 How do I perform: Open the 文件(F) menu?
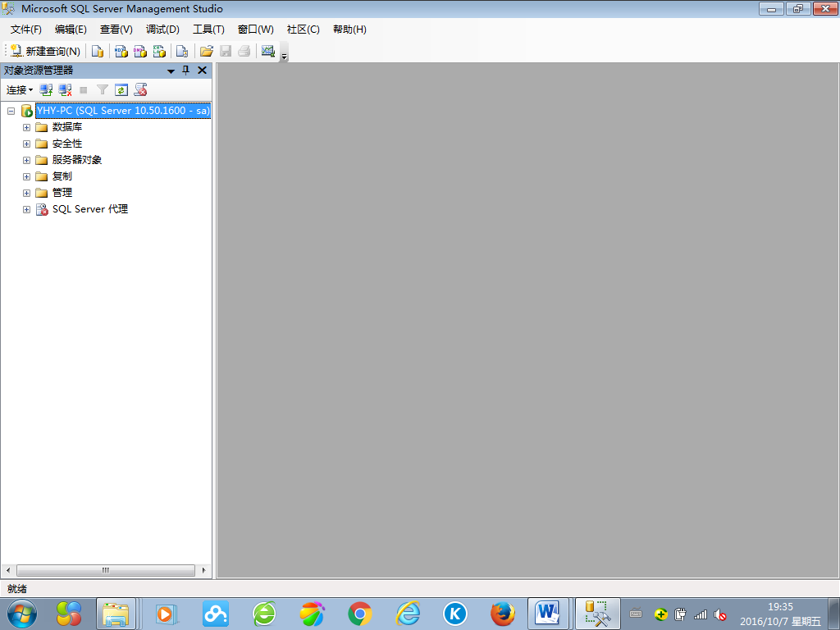click(25, 30)
